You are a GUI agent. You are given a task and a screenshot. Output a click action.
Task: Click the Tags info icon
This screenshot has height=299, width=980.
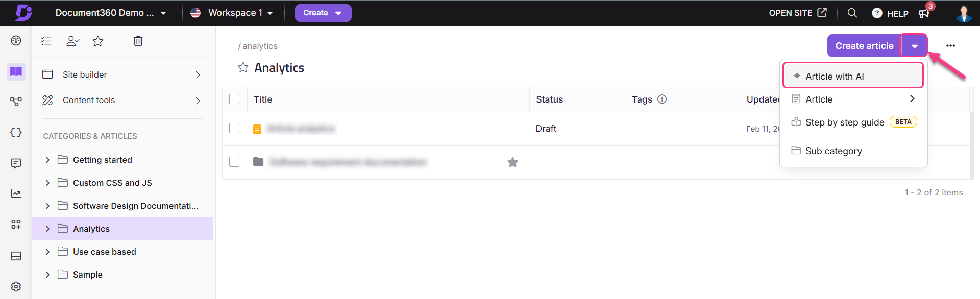(662, 99)
